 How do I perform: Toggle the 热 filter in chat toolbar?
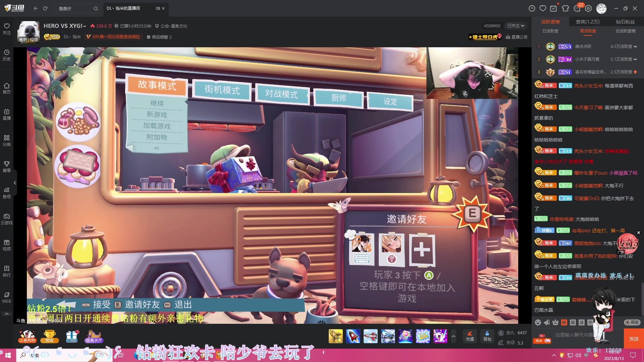(x=590, y=322)
